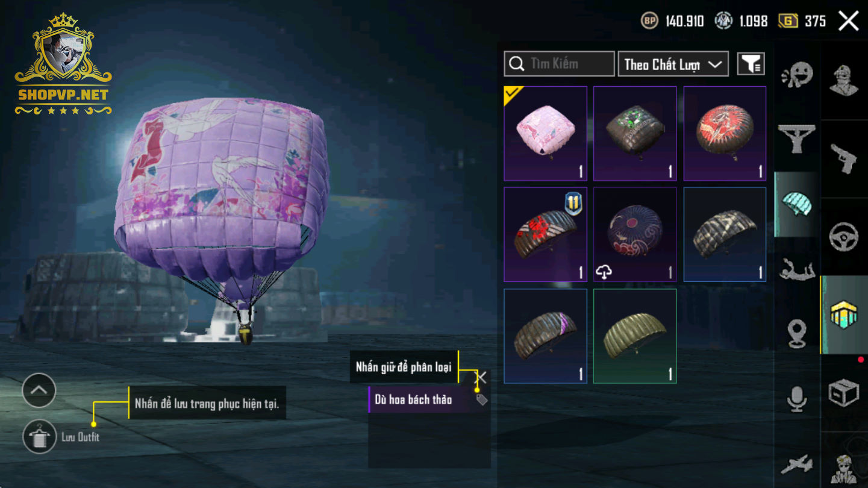
Task: Open the vehicle steering wheel category
Action: (844, 237)
